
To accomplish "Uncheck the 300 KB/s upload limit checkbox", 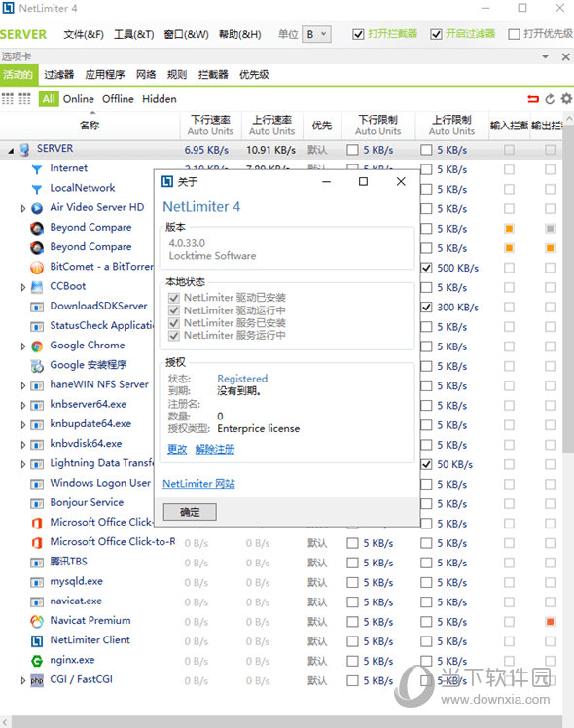I will point(426,307).
